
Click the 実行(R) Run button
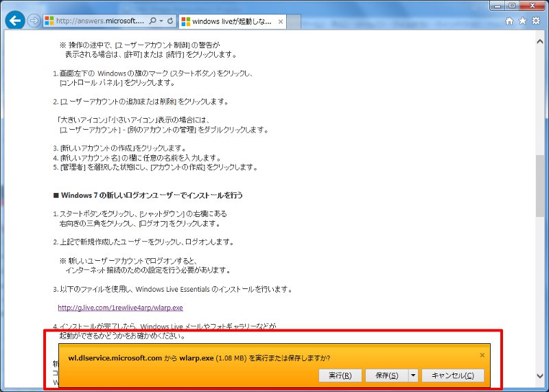340,376
